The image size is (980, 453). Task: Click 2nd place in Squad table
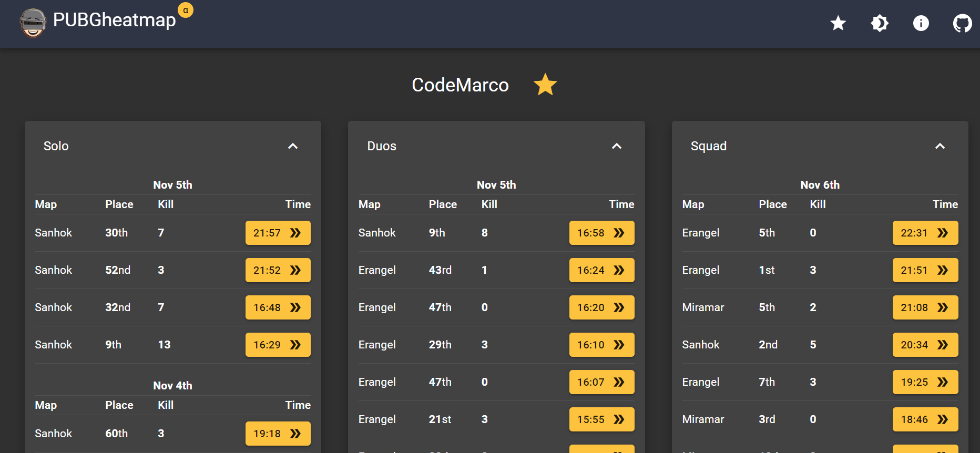coord(768,345)
